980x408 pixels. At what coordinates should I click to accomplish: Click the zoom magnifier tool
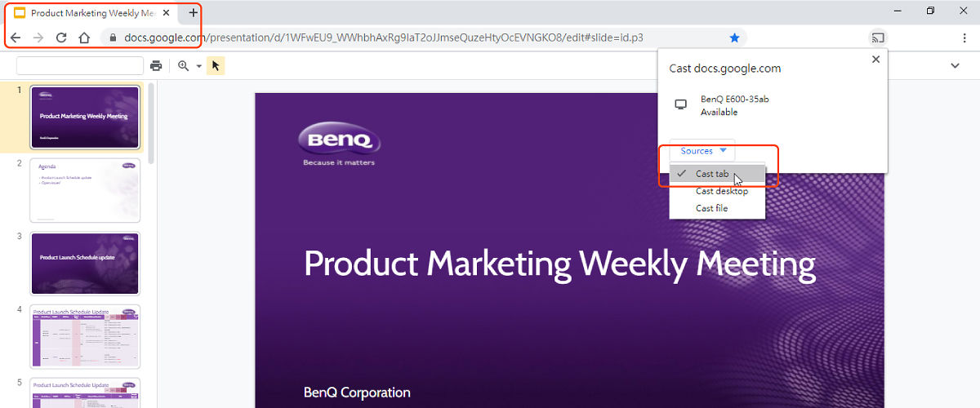(183, 66)
